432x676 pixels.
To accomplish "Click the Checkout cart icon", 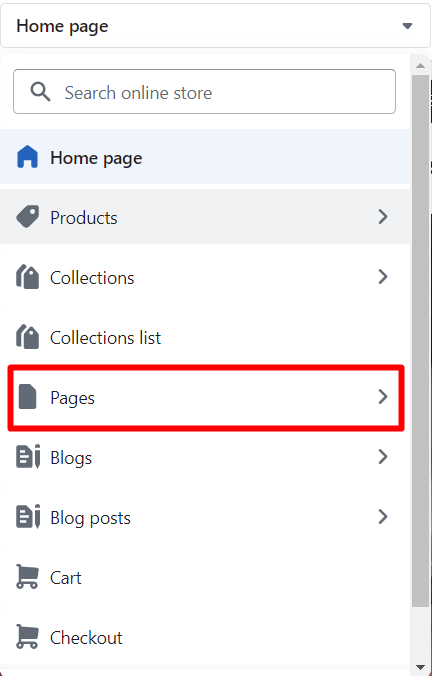I will pos(27,637).
